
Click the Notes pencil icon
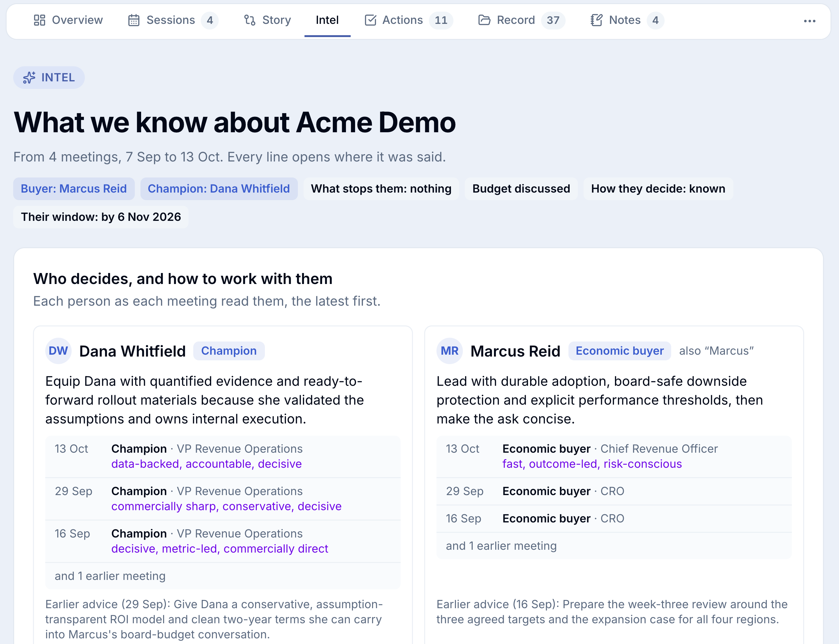(x=596, y=20)
